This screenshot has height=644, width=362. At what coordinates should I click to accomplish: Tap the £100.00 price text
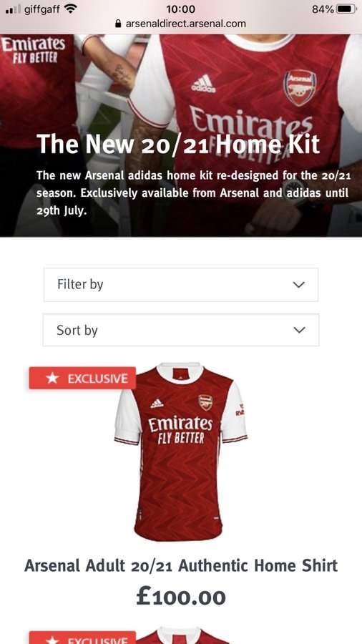(x=180, y=597)
